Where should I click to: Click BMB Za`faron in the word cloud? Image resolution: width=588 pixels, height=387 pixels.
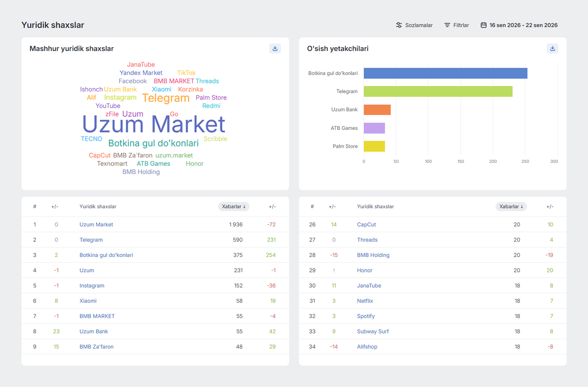pyautogui.click(x=133, y=155)
